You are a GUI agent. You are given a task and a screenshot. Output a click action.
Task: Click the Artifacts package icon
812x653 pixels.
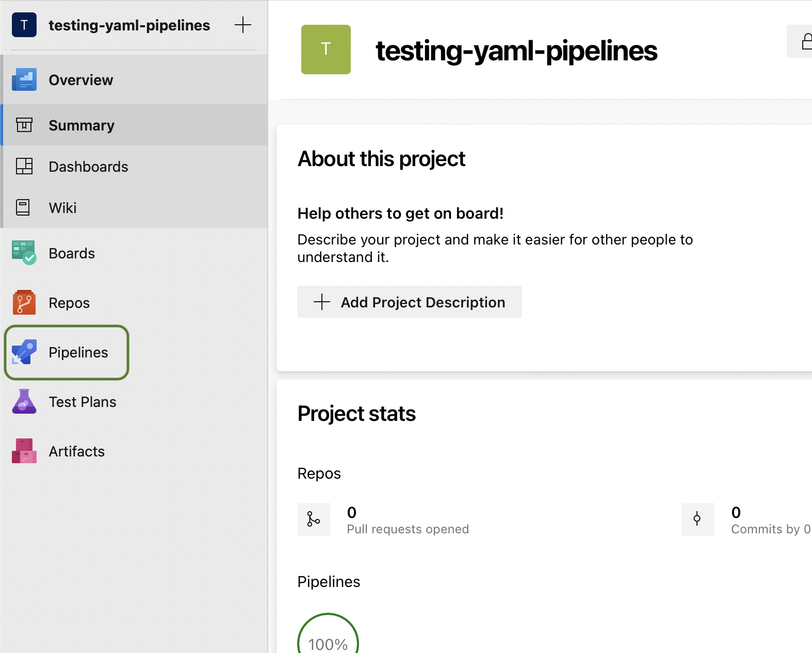(24, 451)
